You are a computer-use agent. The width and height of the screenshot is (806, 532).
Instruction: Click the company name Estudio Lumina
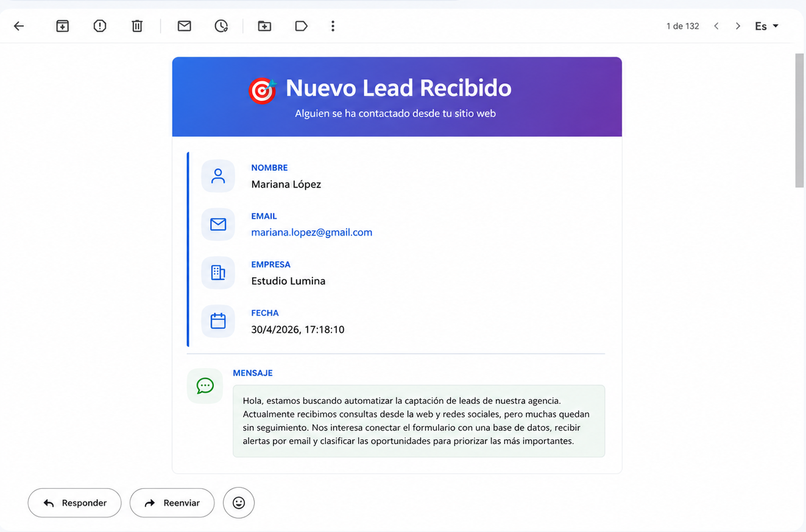[x=288, y=281]
